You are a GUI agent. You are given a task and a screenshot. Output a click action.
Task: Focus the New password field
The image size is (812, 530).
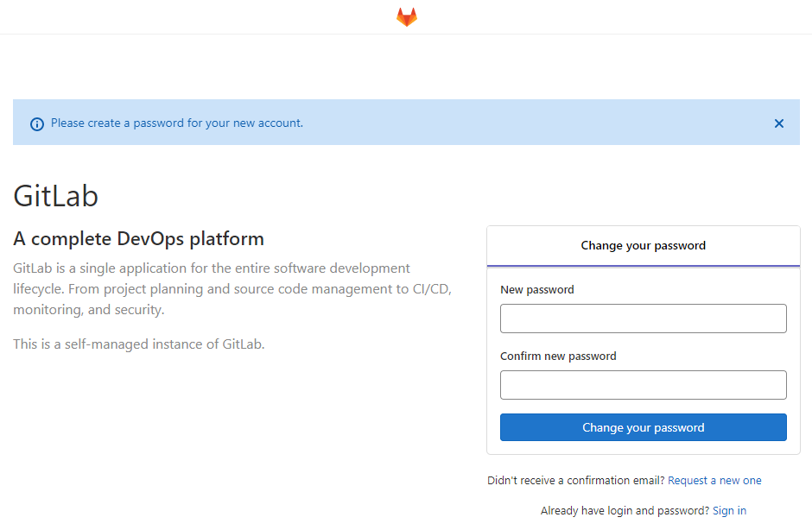[644, 319]
